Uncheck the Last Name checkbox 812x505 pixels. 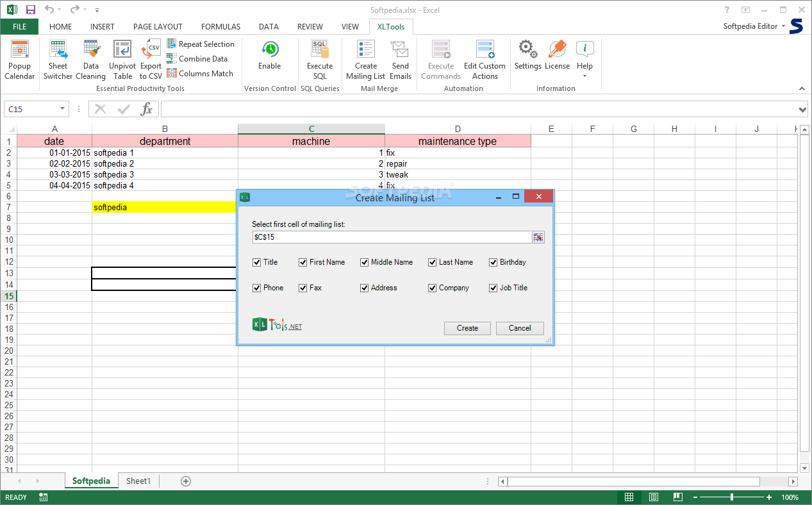(x=433, y=262)
